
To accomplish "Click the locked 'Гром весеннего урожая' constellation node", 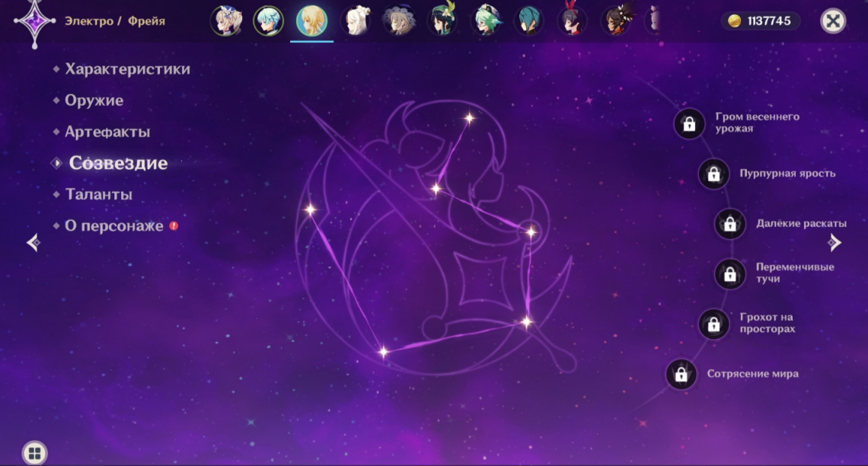I will tap(689, 123).
